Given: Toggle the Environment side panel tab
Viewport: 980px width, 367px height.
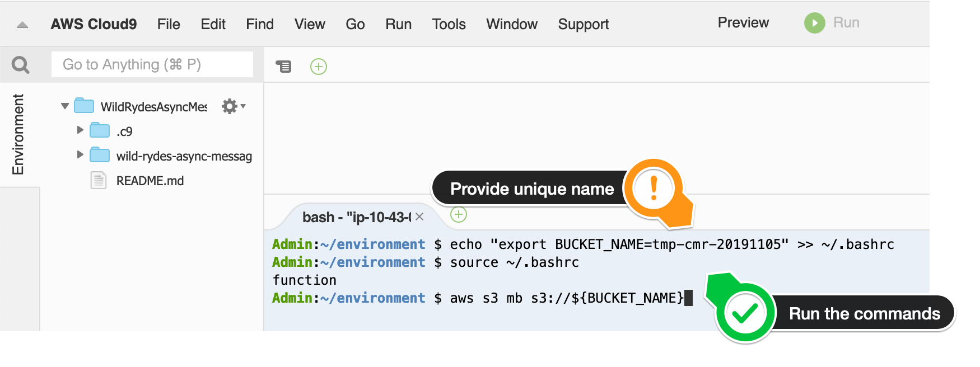Looking at the screenshot, I should click(18, 134).
